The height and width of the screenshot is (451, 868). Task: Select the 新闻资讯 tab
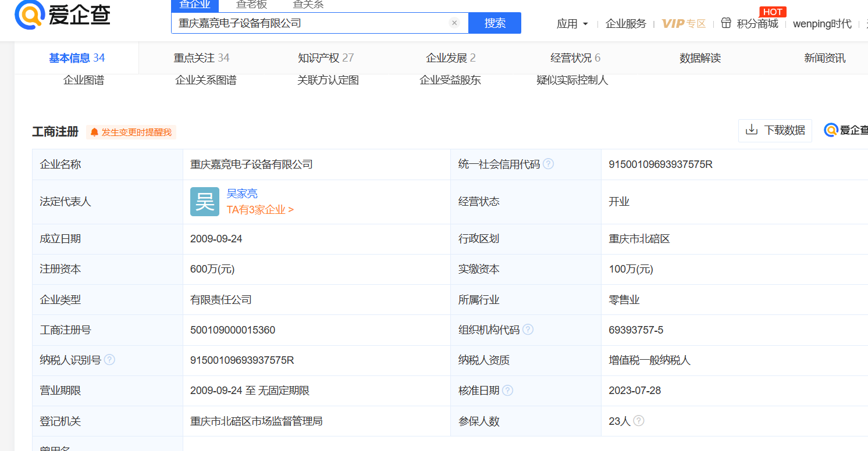click(x=825, y=58)
